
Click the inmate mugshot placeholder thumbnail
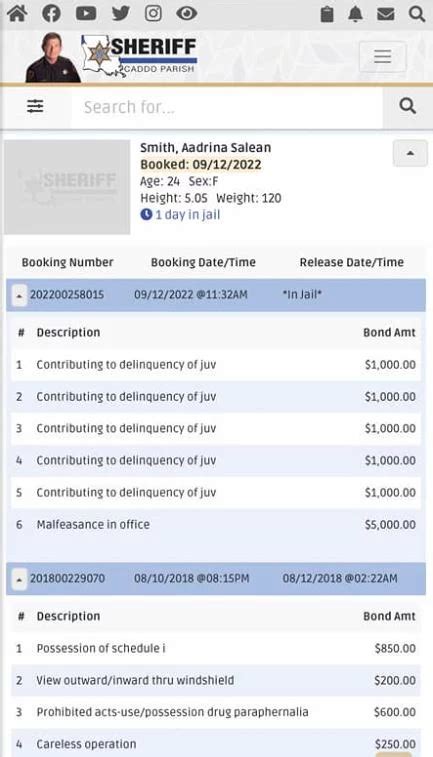point(67,187)
